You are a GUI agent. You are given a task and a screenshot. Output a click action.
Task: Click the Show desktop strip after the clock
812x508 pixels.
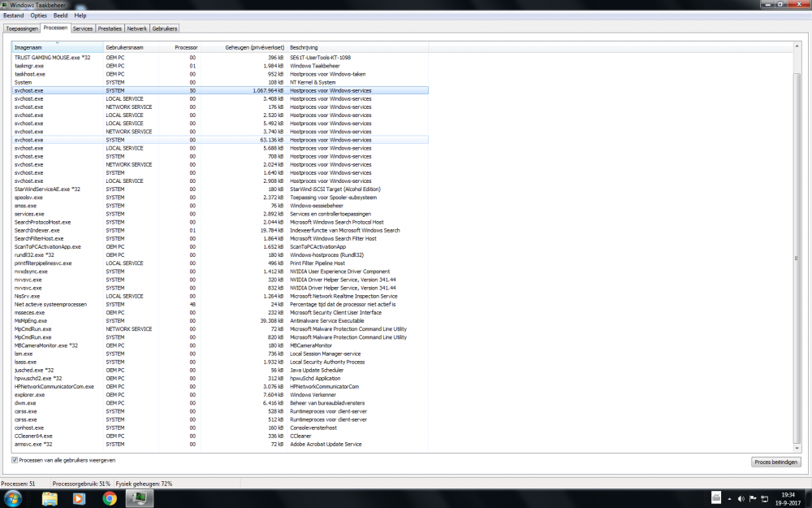(808, 499)
